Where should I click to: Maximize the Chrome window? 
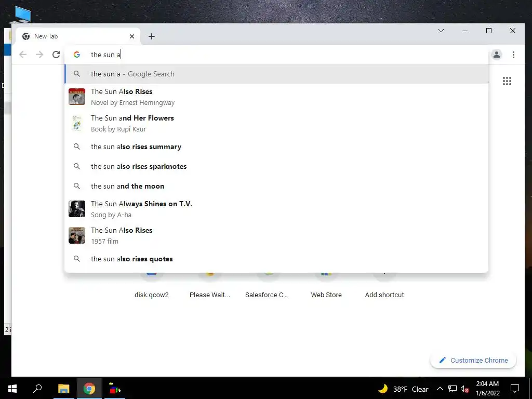click(x=489, y=31)
